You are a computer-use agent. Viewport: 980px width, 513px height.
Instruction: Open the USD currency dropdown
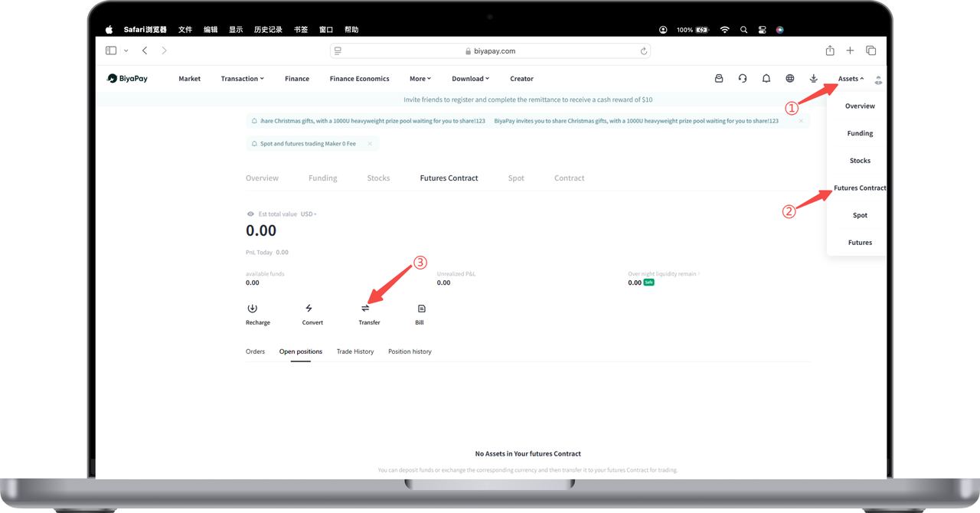click(309, 214)
